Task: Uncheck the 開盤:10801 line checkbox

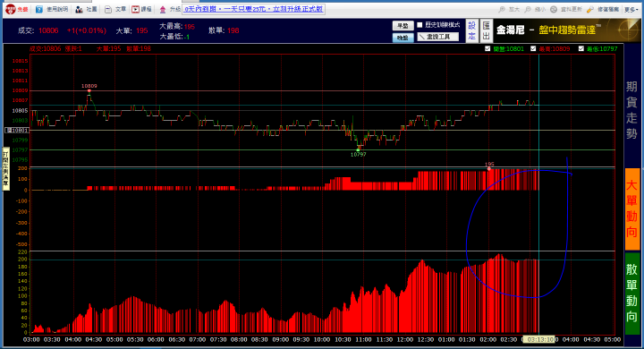Action: 487,48
